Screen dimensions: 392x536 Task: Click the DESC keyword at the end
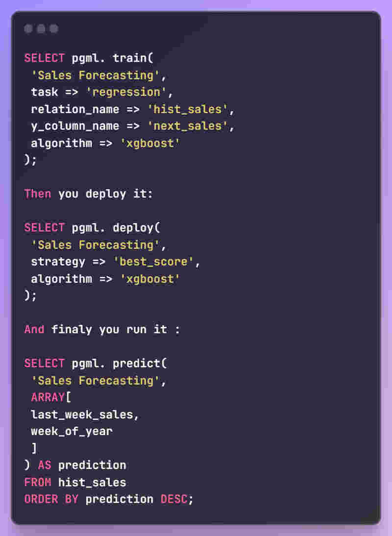point(174,499)
